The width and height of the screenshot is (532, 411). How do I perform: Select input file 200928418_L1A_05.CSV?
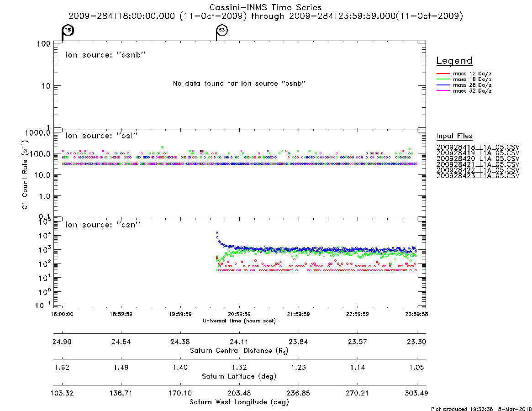pos(478,148)
